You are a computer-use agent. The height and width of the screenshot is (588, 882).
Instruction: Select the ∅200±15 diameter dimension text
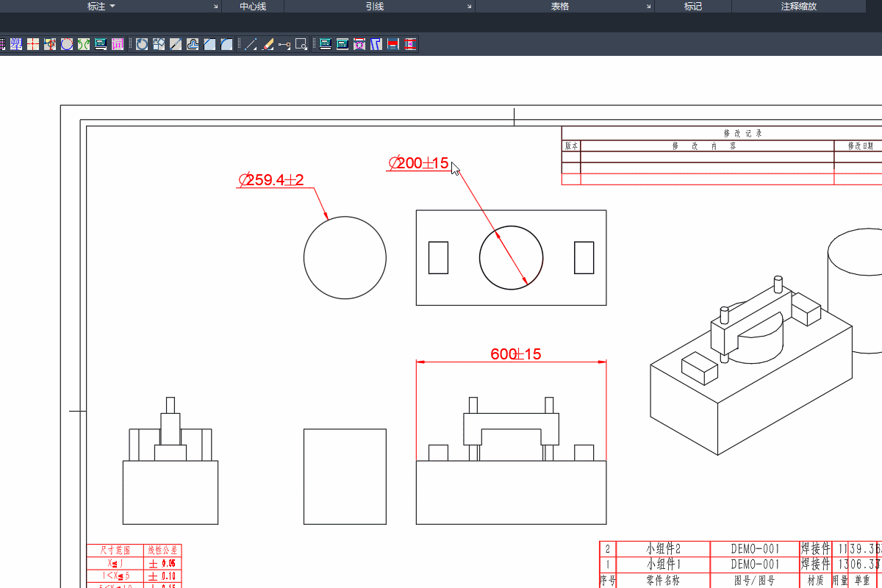click(418, 163)
